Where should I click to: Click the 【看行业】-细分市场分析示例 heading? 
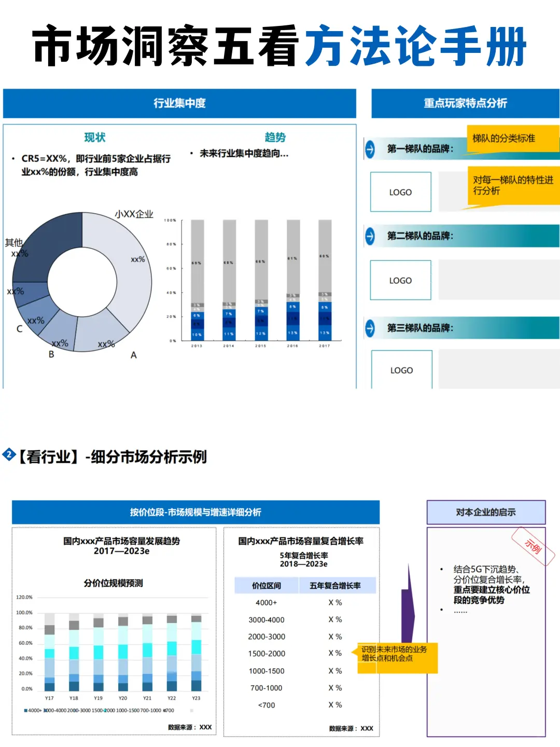[x=113, y=457]
